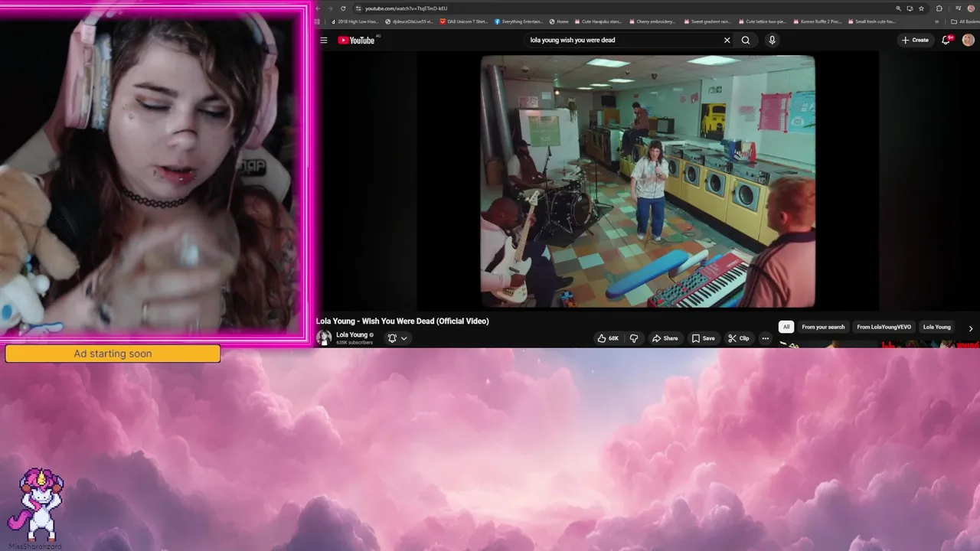Save the video to a playlist
Image resolution: width=980 pixels, height=551 pixels.
tap(703, 338)
